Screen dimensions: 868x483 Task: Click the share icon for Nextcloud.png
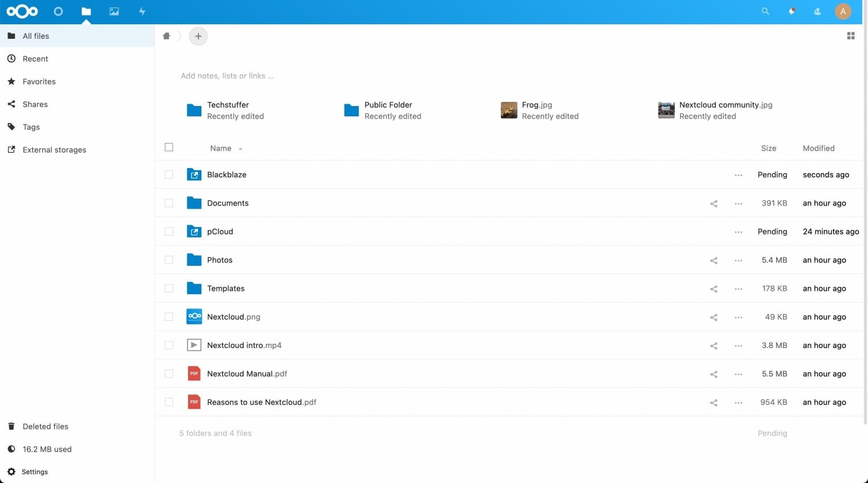coord(713,317)
